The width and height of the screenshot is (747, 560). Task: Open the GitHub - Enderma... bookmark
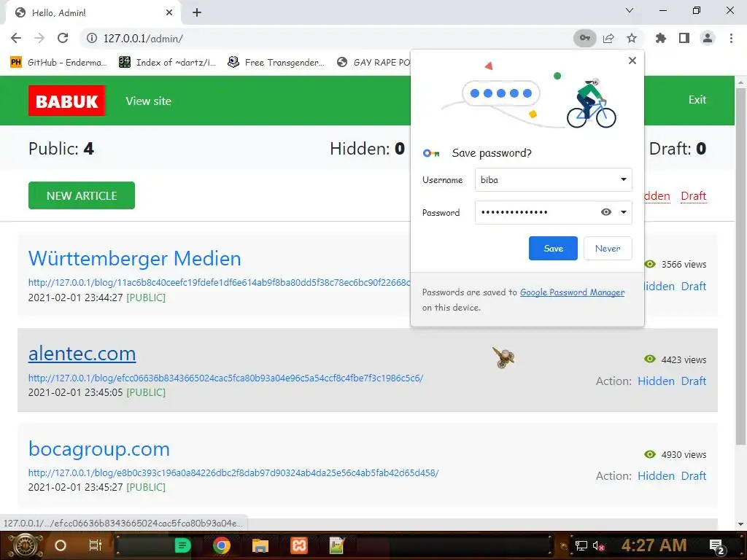click(x=58, y=63)
